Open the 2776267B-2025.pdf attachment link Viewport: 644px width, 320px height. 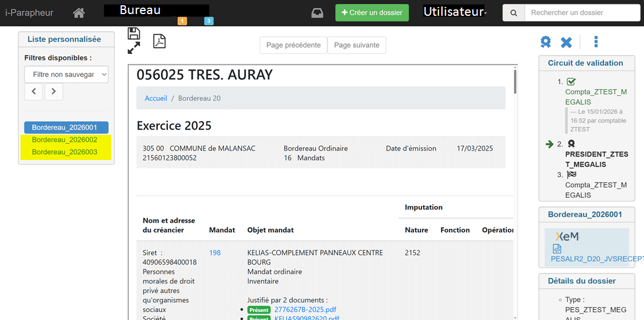click(x=305, y=309)
